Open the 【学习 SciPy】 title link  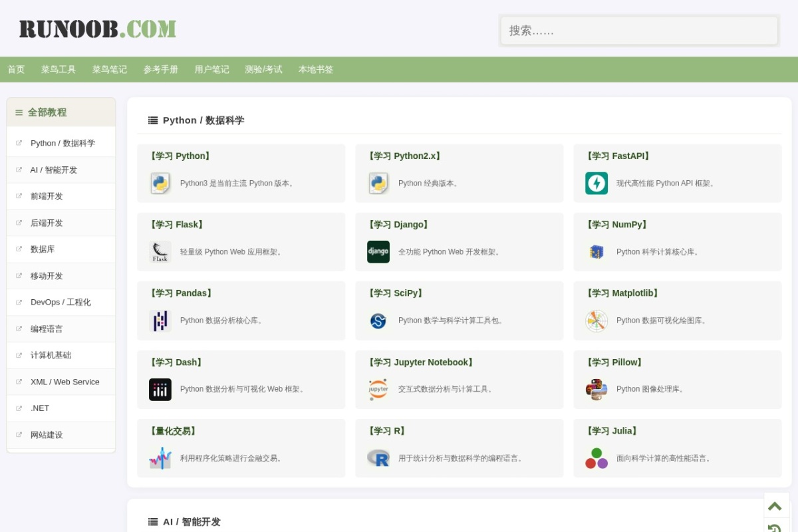coord(396,293)
